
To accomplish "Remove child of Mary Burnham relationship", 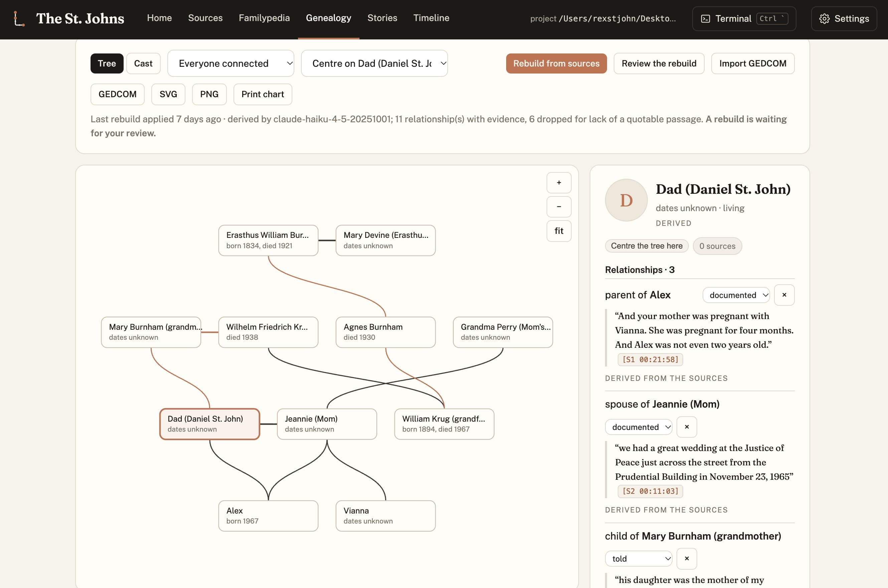I will tap(687, 558).
